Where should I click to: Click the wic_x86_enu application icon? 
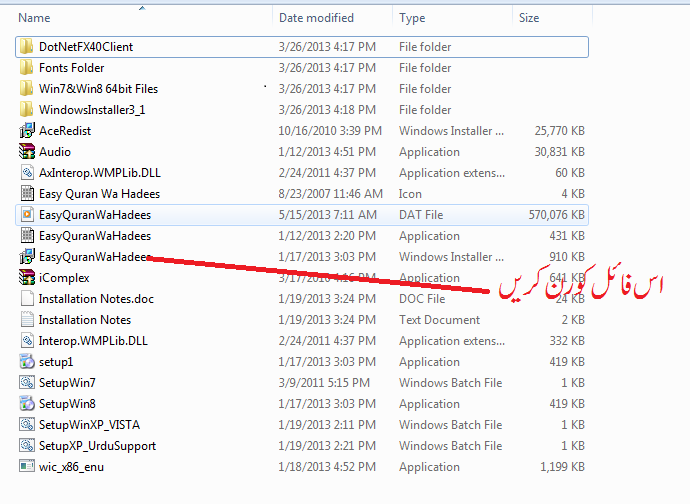[27, 467]
